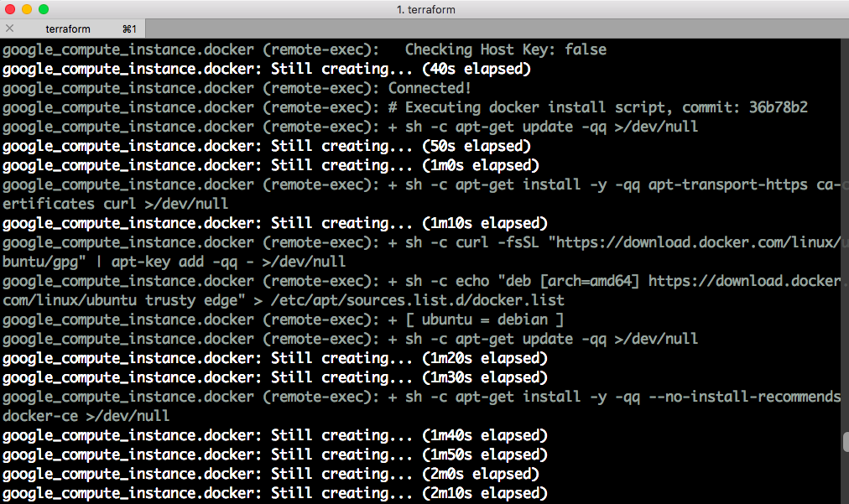Close the terraform tab with the x icon

[10, 29]
